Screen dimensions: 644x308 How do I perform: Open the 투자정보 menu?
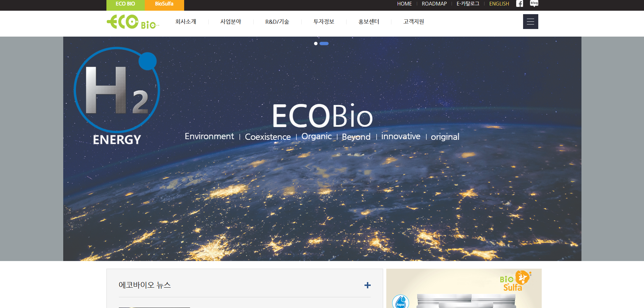(x=324, y=22)
